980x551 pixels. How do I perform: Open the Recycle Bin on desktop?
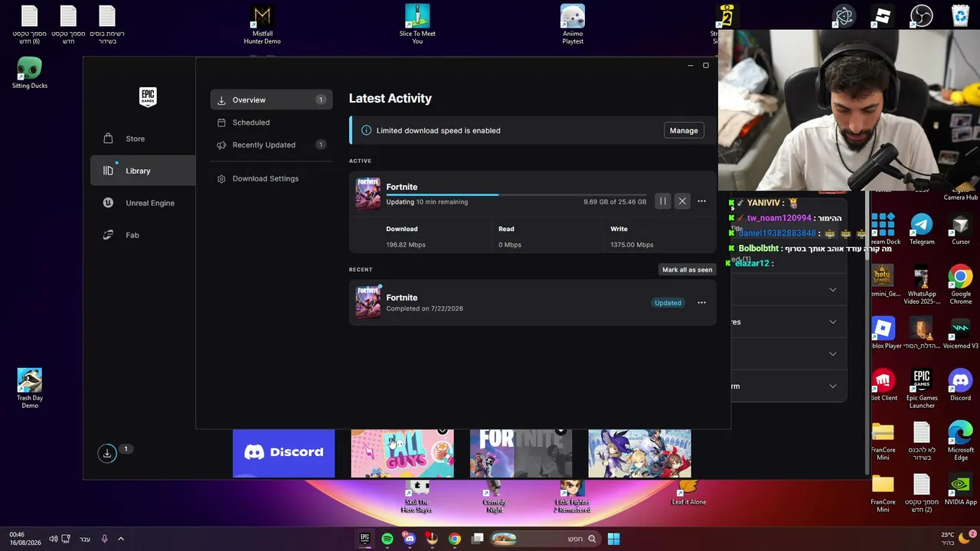click(960, 16)
